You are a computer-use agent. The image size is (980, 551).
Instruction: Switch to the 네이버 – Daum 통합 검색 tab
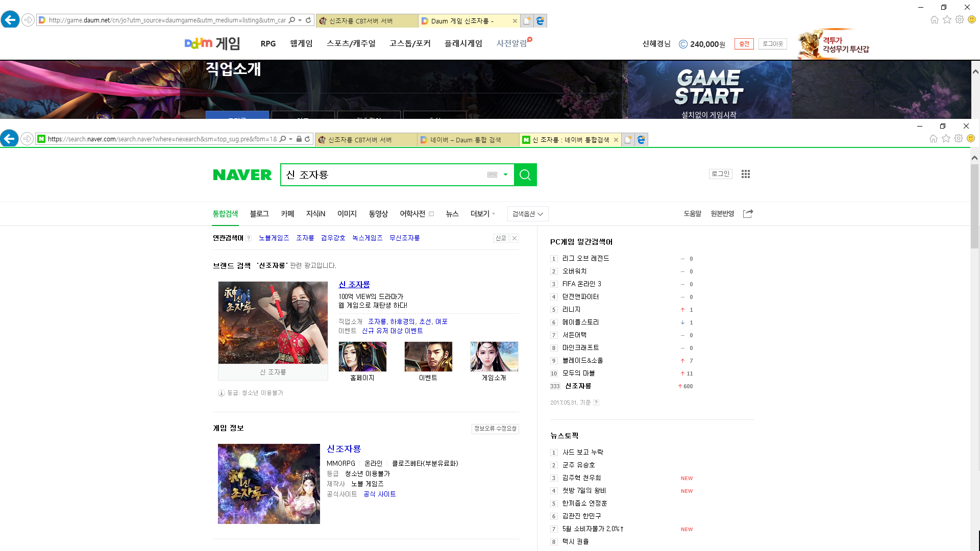468,139
